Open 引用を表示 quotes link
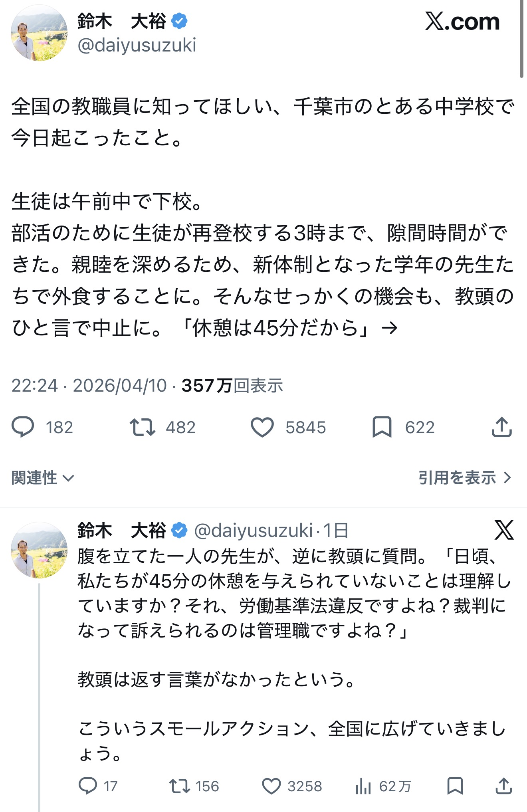The width and height of the screenshot is (527, 812). [x=465, y=478]
